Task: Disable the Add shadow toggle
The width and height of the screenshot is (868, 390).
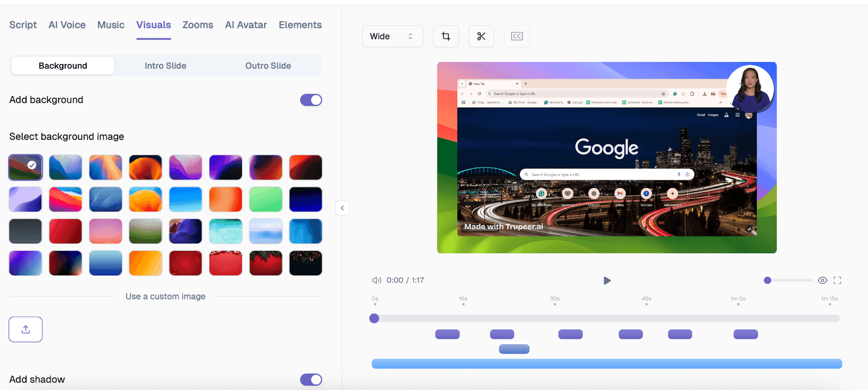Action: coord(311,380)
